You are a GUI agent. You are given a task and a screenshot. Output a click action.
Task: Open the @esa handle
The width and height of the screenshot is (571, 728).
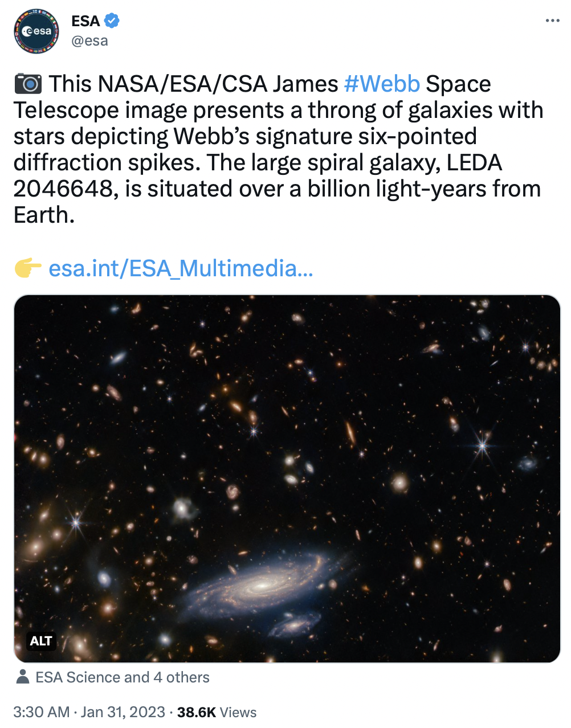coord(89,41)
